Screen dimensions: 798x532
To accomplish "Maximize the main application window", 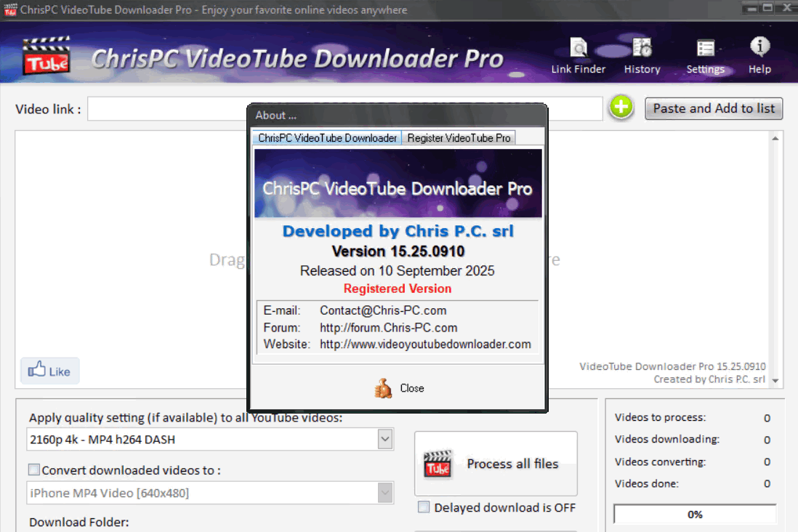I will (768, 8).
